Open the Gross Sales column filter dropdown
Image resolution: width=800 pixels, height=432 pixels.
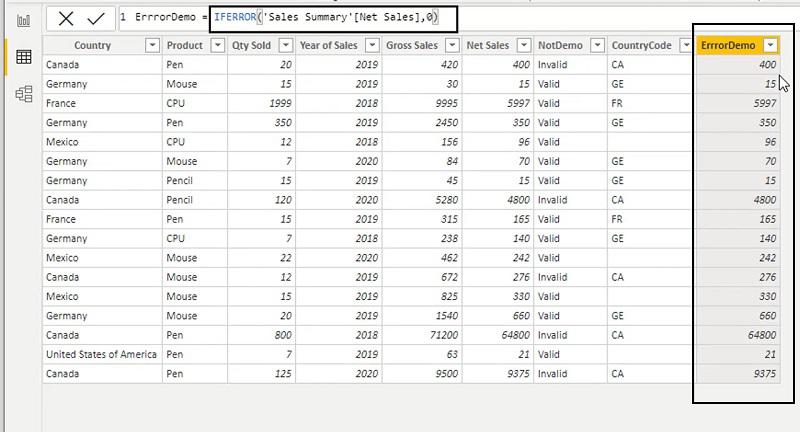pos(452,45)
